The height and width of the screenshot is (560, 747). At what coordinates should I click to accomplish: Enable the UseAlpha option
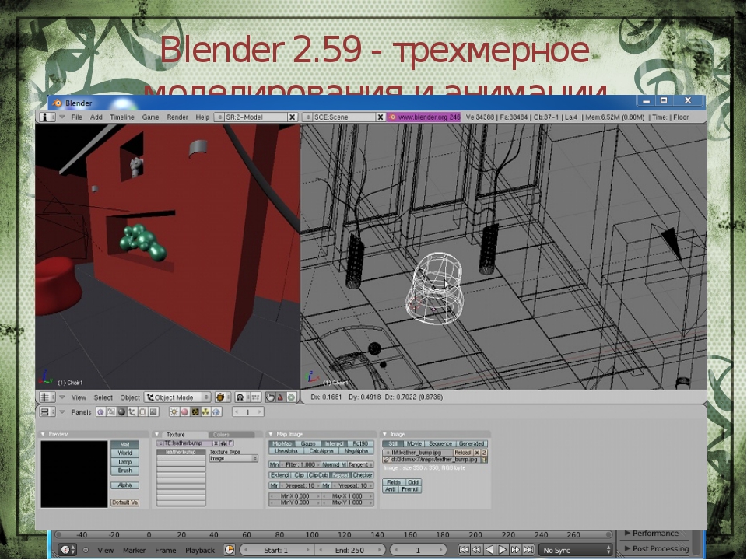pyautogui.click(x=286, y=451)
